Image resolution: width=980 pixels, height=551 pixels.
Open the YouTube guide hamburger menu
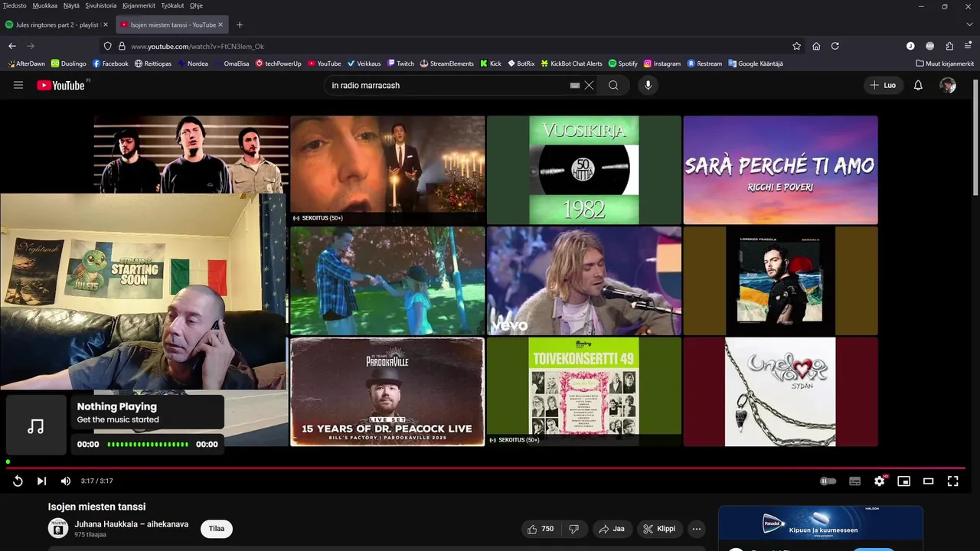click(x=18, y=85)
